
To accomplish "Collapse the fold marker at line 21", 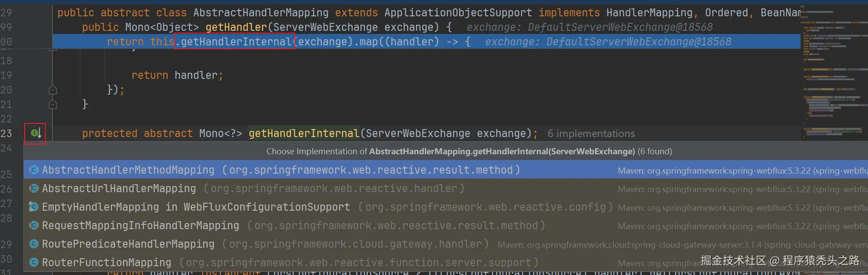I will (x=53, y=104).
